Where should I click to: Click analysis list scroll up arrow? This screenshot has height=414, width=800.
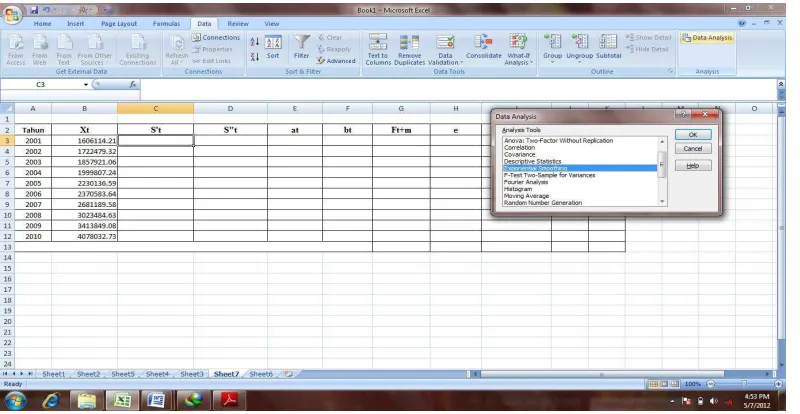[662, 141]
